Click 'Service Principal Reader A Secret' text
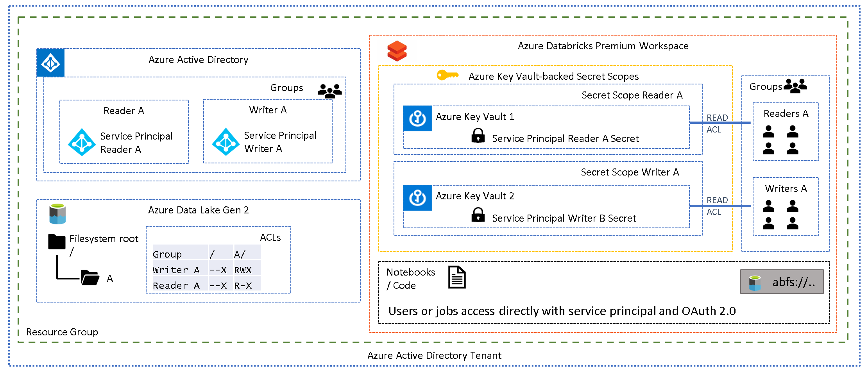The height and width of the screenshot is (376, 868). pos(566,138)
